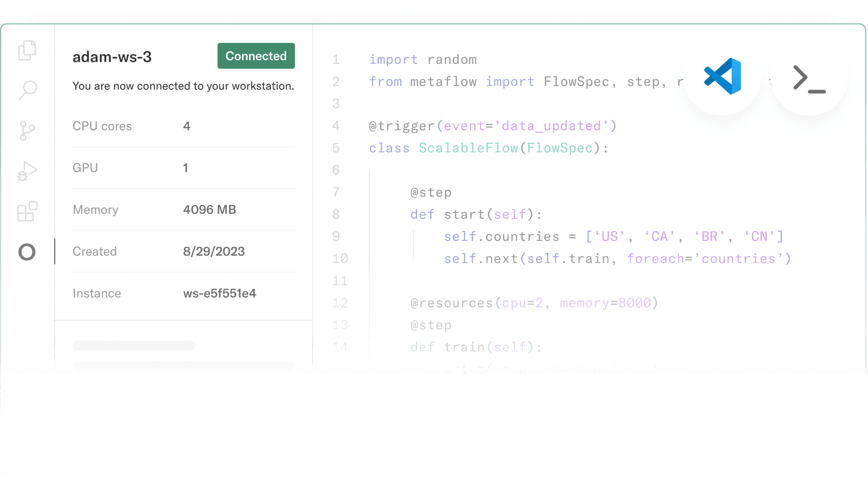
Task: Open the Extensions blocks icon
Action: click(27, 211)
